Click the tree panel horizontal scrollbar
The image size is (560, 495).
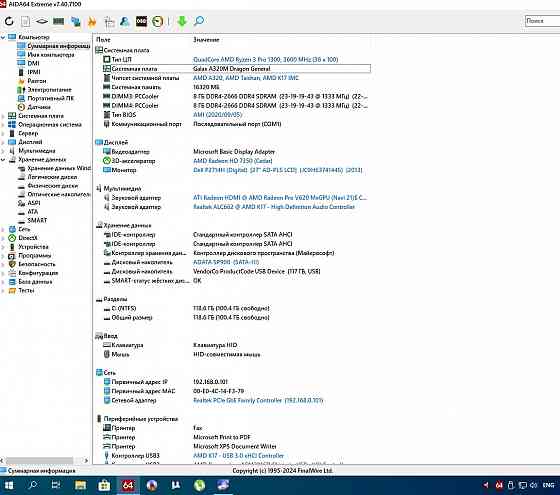(39, 461)
